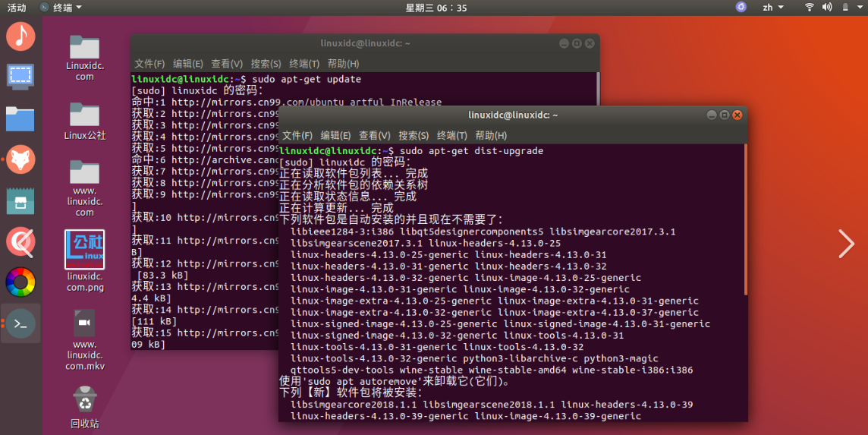Click the Wi-Fi icon in the top bar

click(809, 8)
